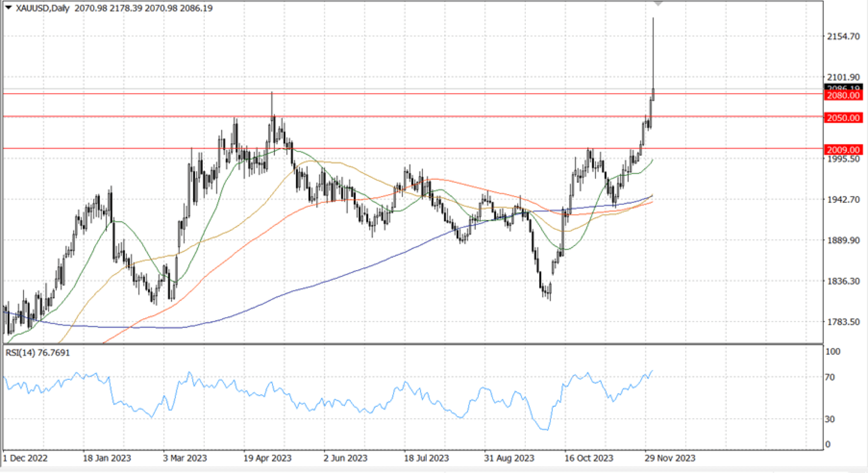Click the 2101.90 price scale label
The image size is (868, 473).
843,78
